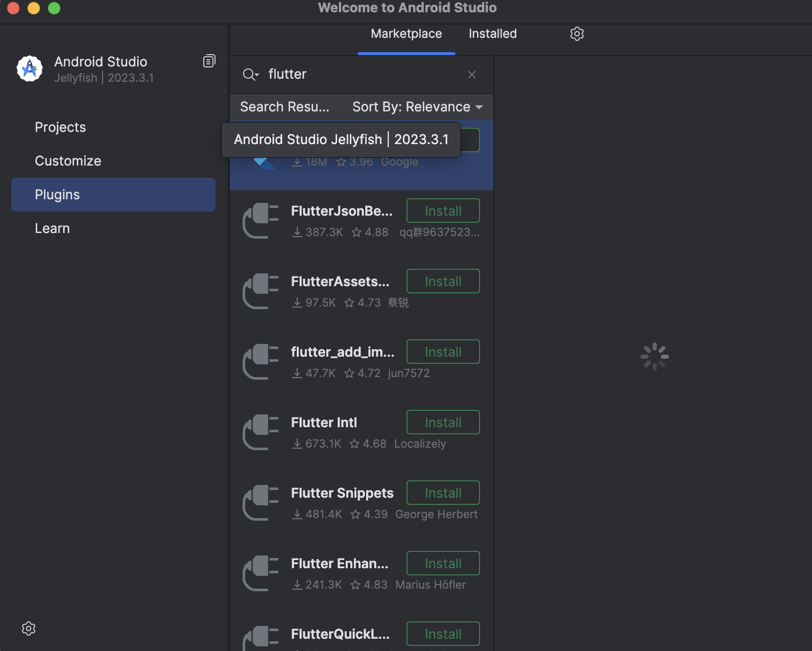812x651 pixels.
Task: Select the Flutter Enhan... plugin name
Action: [340, 564]
